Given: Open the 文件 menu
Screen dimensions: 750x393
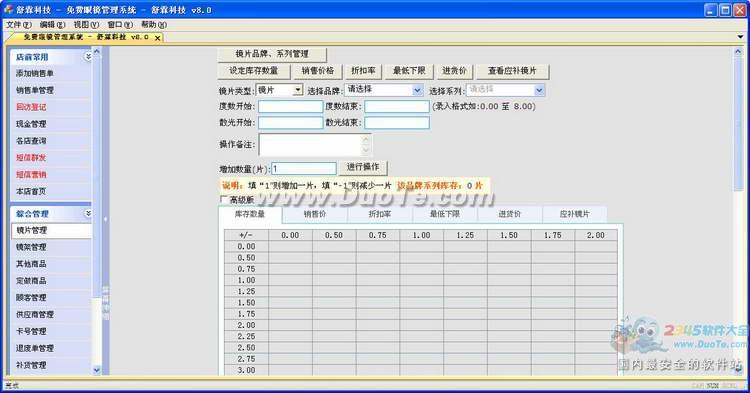Looking at the screenshot, I should [19, 24].
